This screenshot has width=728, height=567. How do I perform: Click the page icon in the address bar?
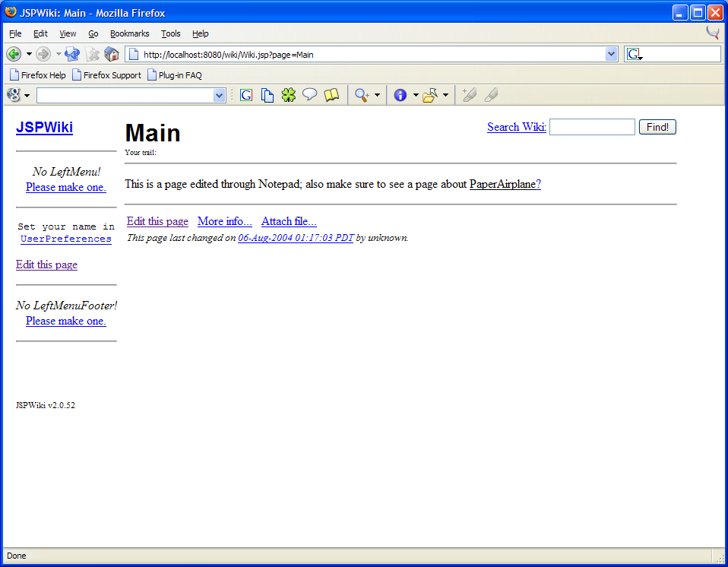[134, 54]
